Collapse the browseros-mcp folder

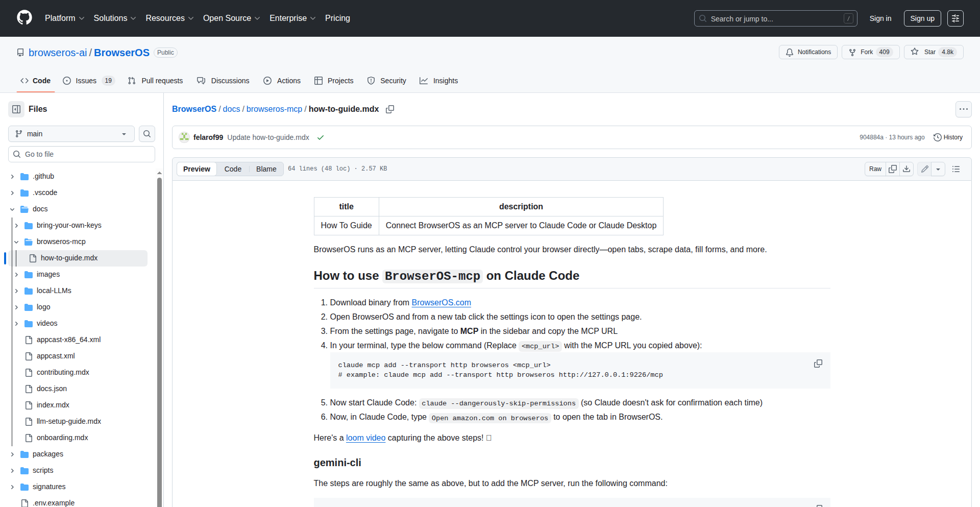16,242
